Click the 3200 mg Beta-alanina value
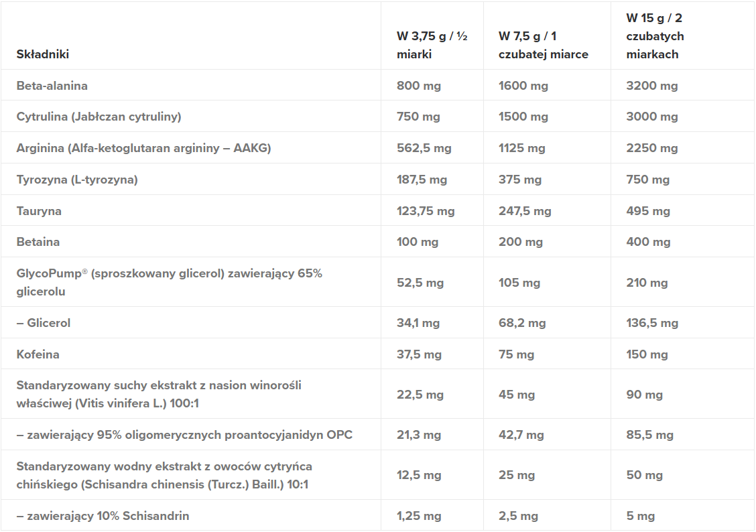The image size is (756, 532). coord(651,86)
